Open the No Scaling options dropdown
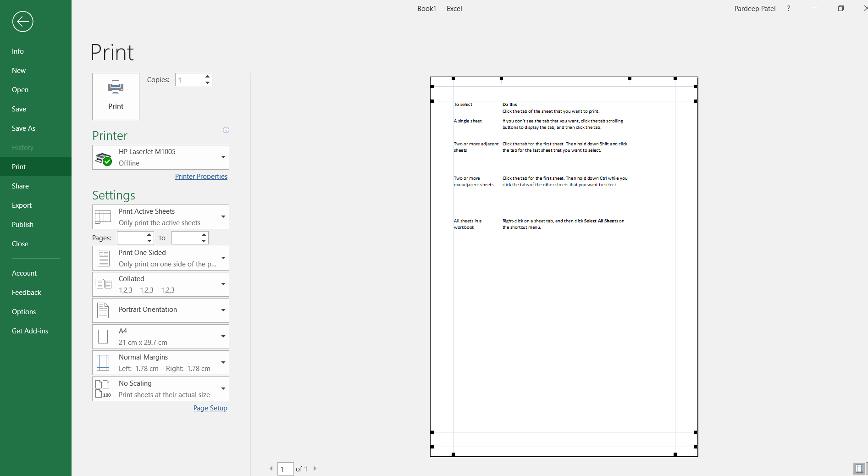The width and height of the screenshot is (868, 476). click(223, 388)
